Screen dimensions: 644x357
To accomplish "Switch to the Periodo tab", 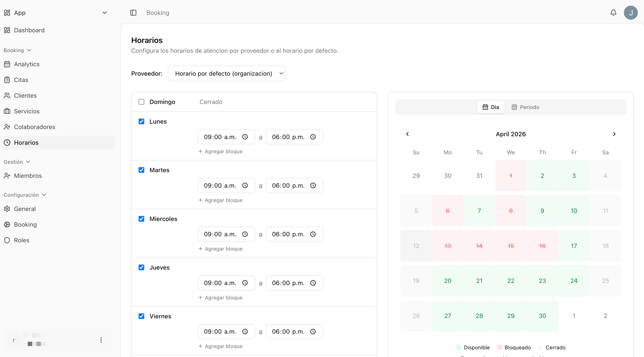I will (526, 107).
